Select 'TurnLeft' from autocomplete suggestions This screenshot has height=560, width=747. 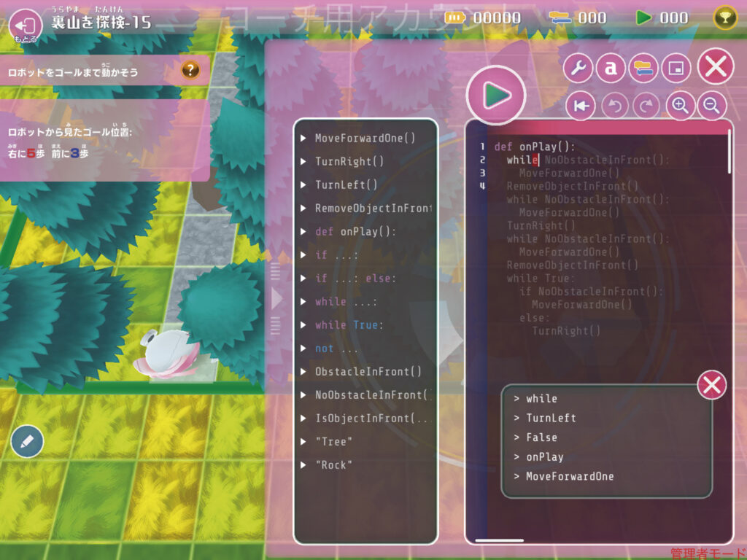pyautogui.click(x=551, y=418)
